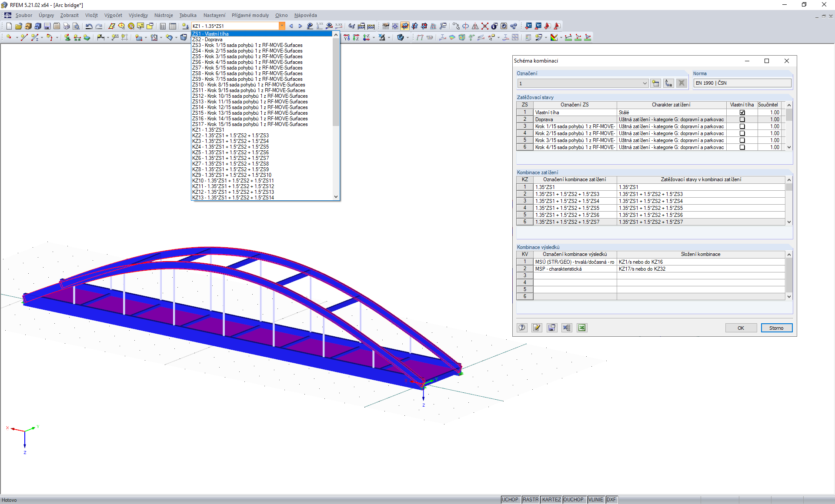This screenshot has height=504, width=835.
Task: Click the edit notepad icon in dialog
Action: [537, 328]
